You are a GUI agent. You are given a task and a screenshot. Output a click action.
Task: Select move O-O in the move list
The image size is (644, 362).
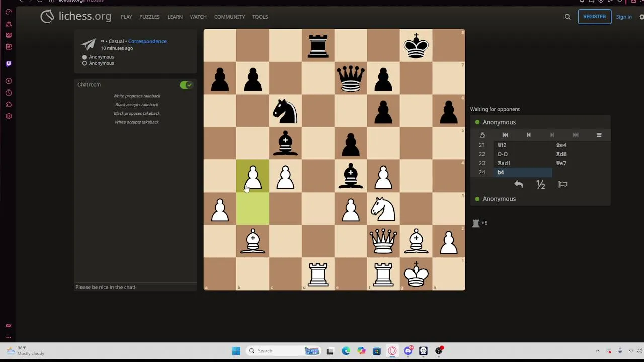(523, 154)
